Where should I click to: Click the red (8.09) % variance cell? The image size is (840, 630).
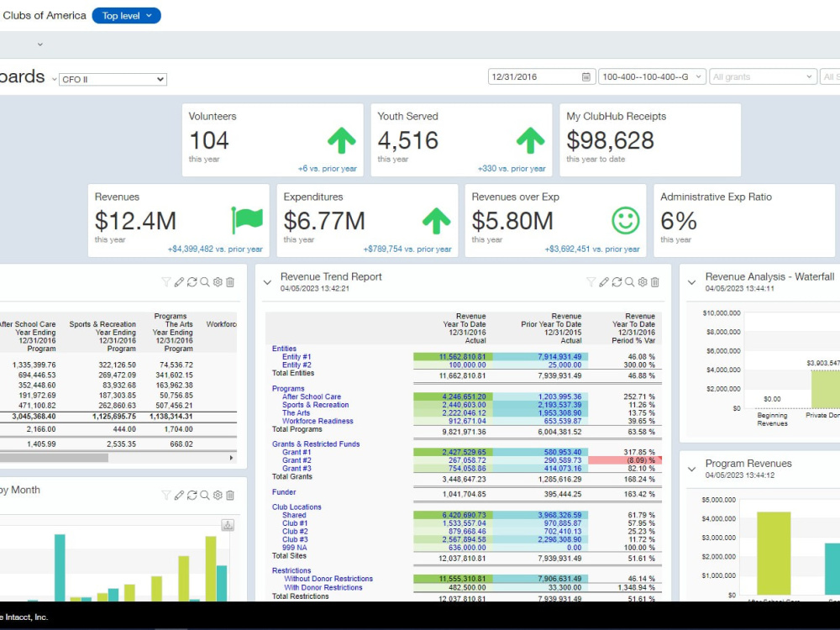[625, 460]
